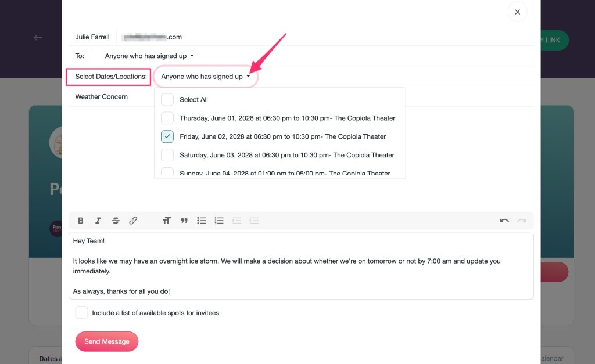
Task: Uncheck Friday, June 02, 2028 date option
Action: pyautogui.click(x=167, y=136)
